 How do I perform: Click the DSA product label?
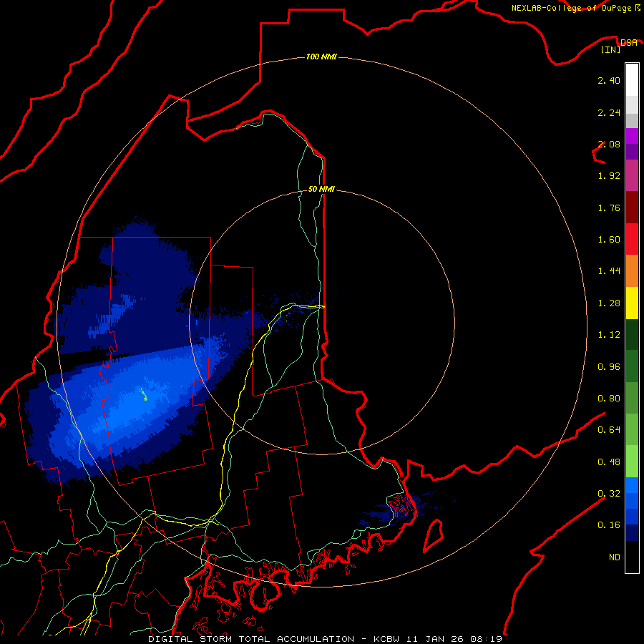pos(628,42)
